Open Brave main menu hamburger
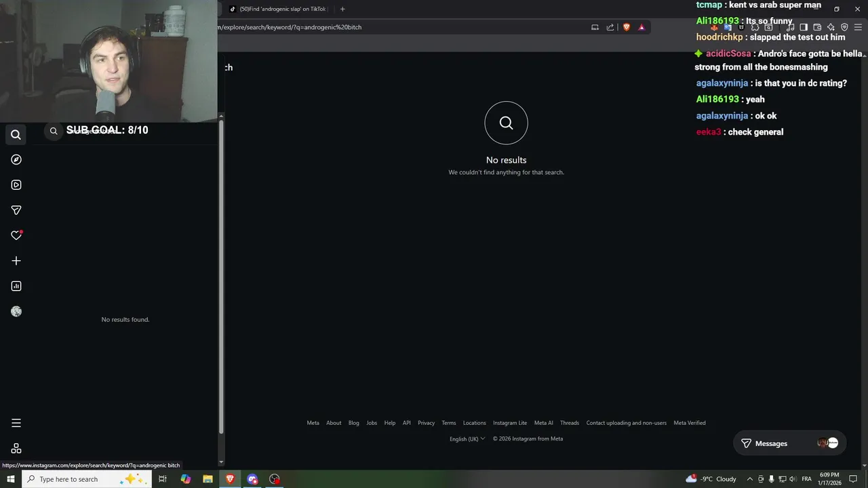This screenshot has width=868, height=488. pyautogui.click(x=858, y=27)
